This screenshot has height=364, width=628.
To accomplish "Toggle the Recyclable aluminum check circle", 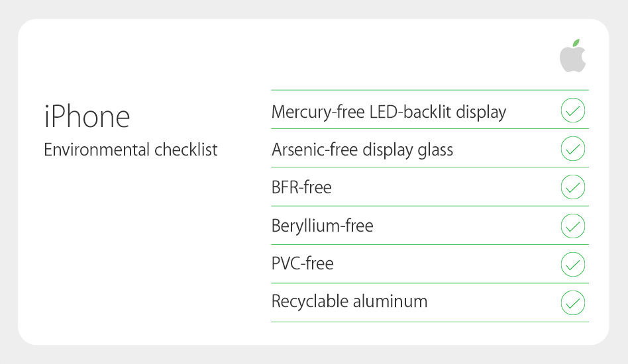I will [x=572, y=303].
